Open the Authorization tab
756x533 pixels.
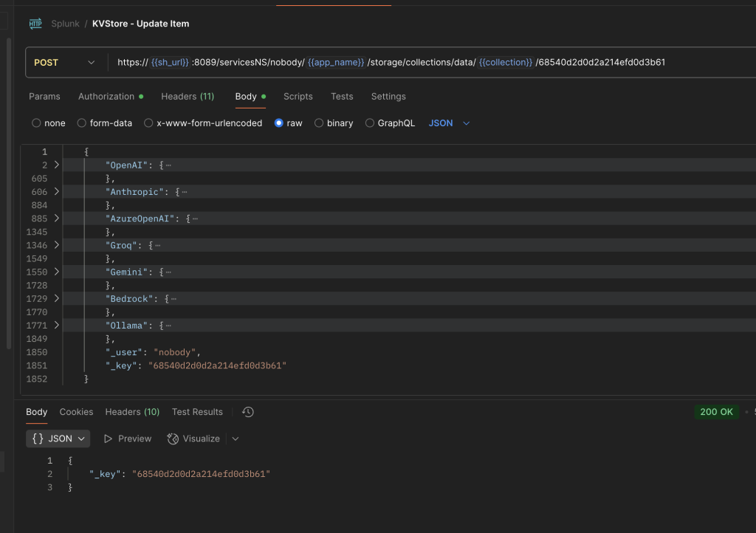[111, 97]
